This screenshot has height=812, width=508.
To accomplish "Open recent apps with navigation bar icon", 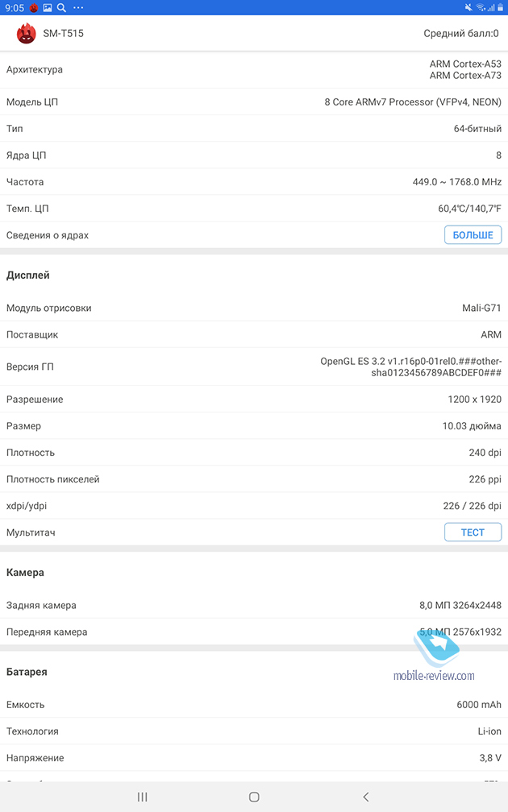I will 143,797.
